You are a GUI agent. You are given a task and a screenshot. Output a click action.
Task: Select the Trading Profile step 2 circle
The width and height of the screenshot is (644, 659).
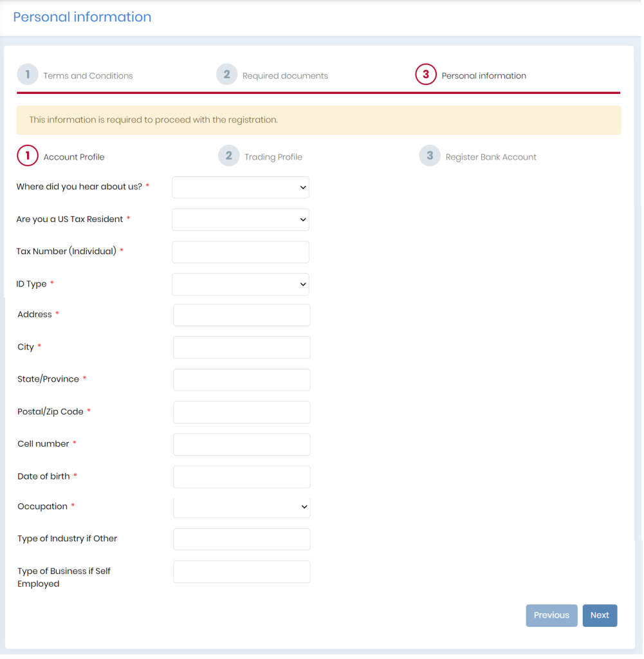(228, 156)
